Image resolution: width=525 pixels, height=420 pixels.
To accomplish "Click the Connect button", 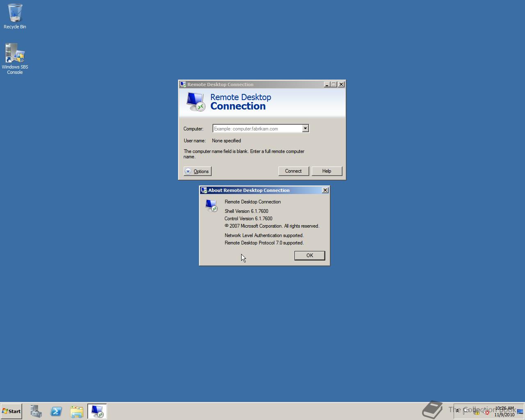I will [x=293, y=171].
